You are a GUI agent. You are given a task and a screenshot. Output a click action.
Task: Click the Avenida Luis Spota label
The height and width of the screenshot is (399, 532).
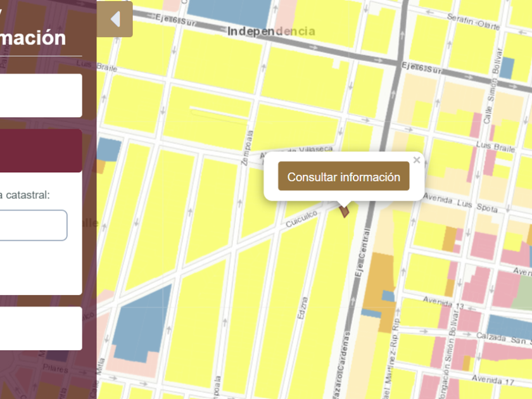click(460, 203)
